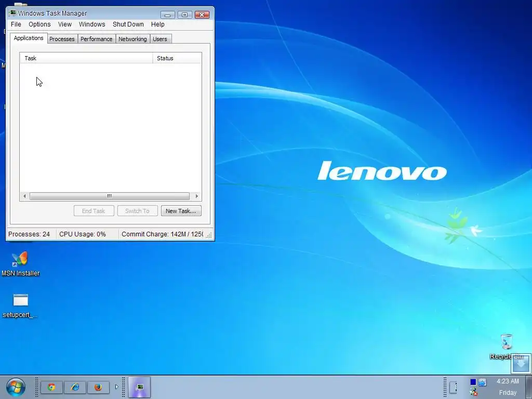The width and height of the screenshot is (532, 399).
Task: Click the MSN Messenger tray icon with red X
Action: pyautogui.click(x=474, y=393)
